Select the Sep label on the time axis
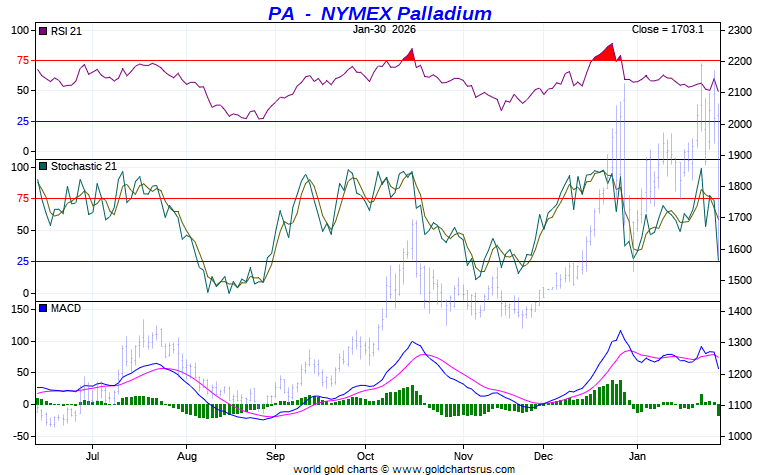 276,456
